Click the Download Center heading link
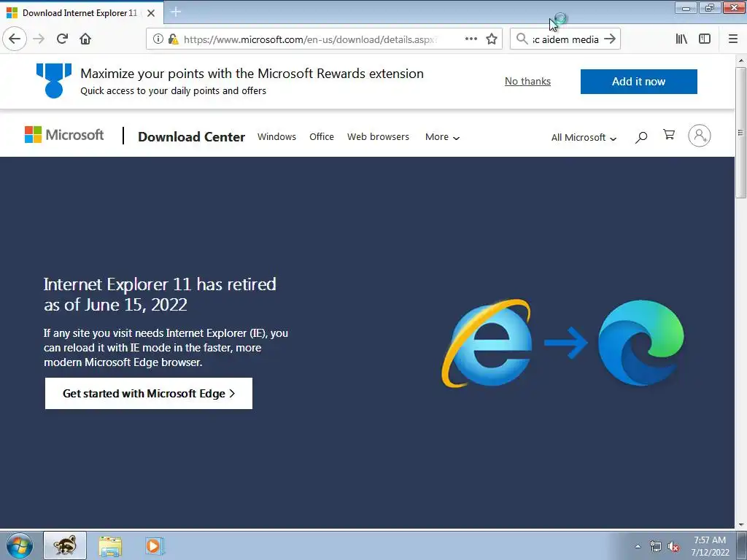This screenshot has height=560, width=747. [192, 136]
